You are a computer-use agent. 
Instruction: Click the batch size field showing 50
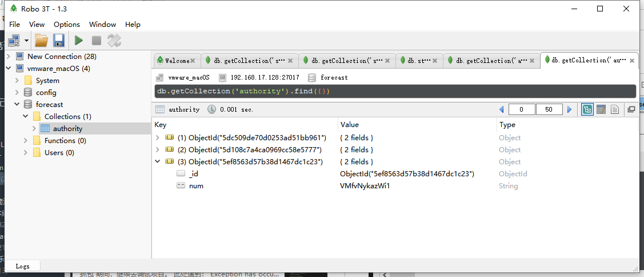point(549,109)
